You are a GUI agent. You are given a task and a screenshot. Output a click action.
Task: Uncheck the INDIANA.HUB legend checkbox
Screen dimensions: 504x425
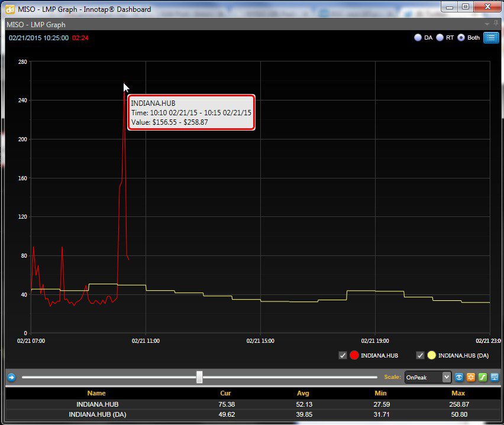tap(343, 355)
